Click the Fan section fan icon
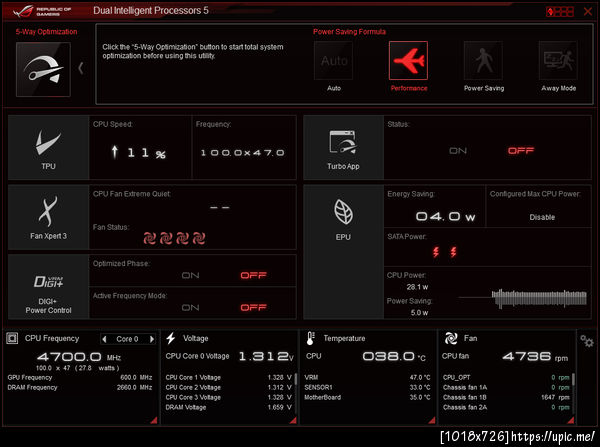This screenshot has width=600, height=447. (x=451, y=338)
